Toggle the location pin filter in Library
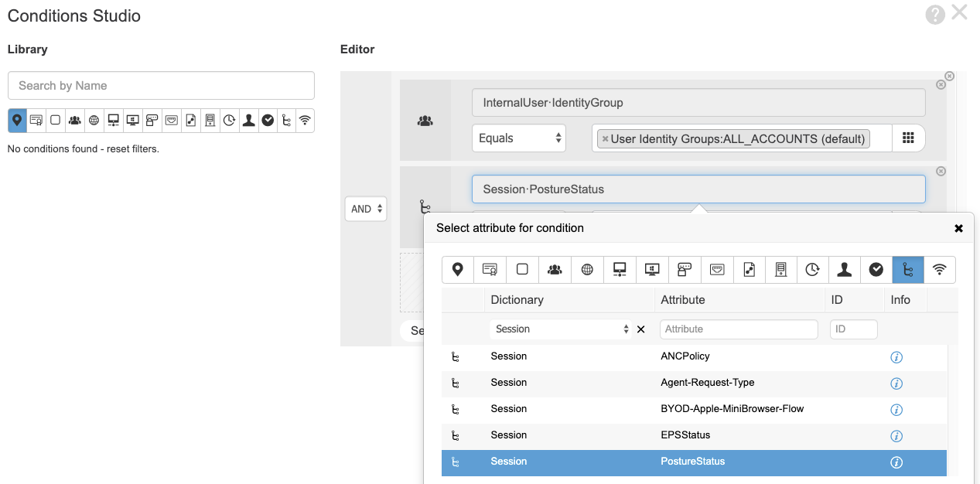 click(x=17, y=120)
